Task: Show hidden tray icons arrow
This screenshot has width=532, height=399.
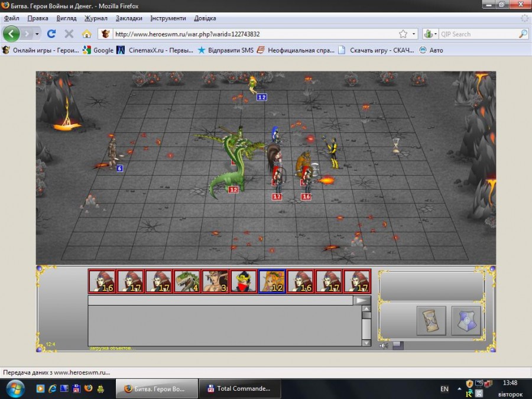Action: coord(459,389)
